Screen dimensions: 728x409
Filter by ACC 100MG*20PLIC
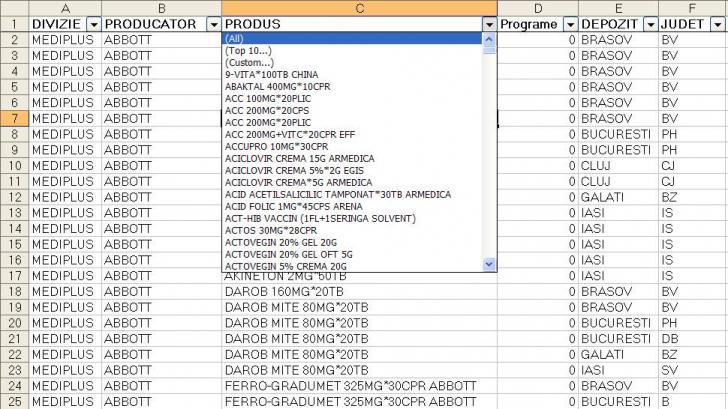click(352, 99)
